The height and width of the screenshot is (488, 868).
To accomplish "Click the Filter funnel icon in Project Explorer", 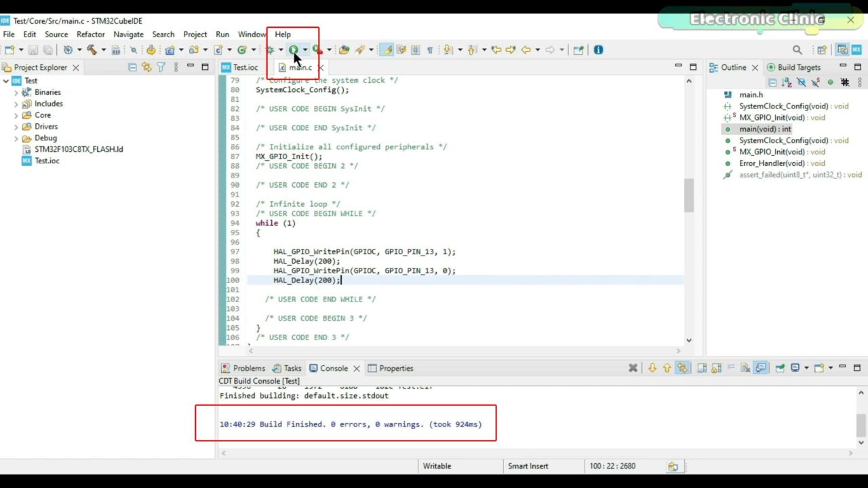I will [x=161, y=67].
